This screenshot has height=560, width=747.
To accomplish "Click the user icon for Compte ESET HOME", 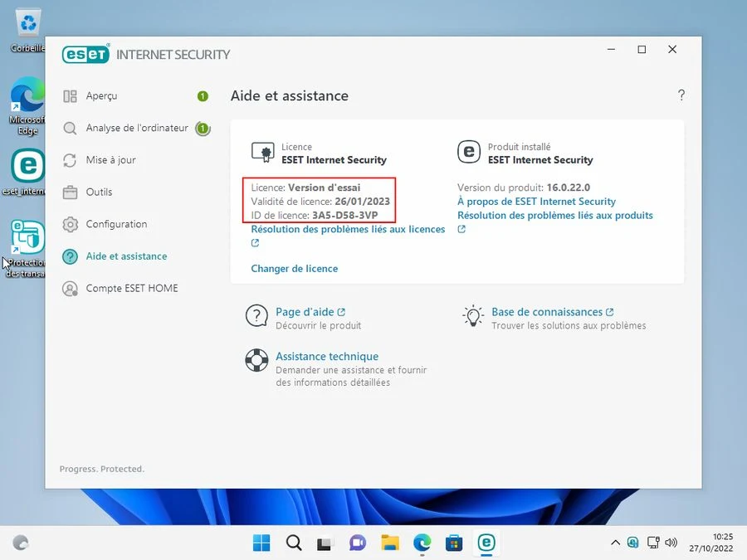I will point(70,288).
